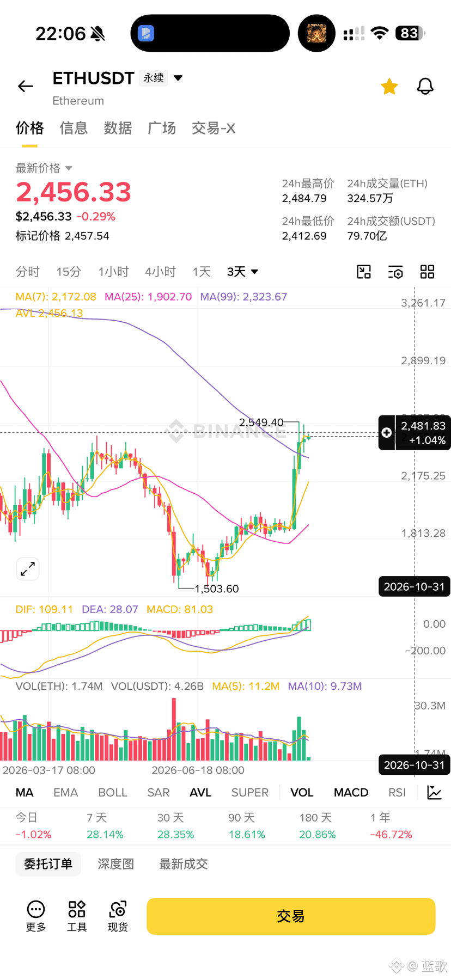This screenshot has height=980, width=451.
Task: Tap the 90 天 18.61% change
Action: tap(247, 826)
